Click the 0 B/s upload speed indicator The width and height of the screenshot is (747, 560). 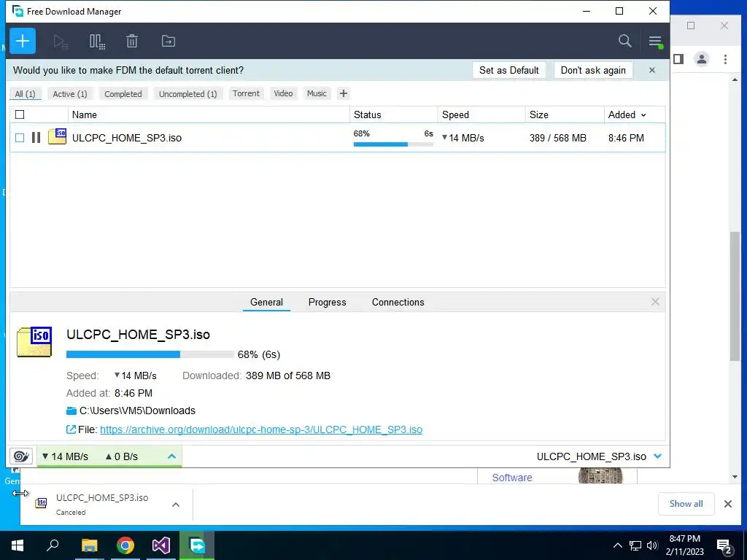coord(122,456)
